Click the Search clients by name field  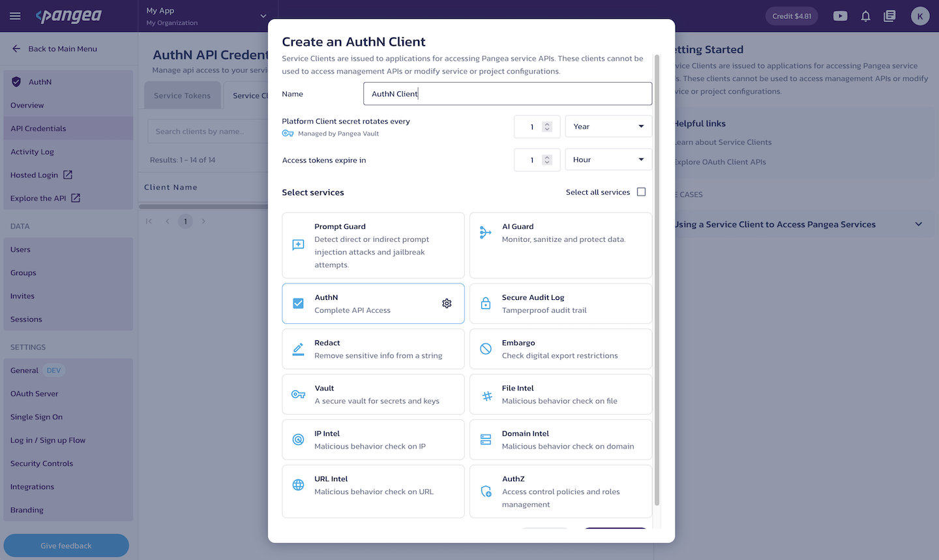coord(207,131)
